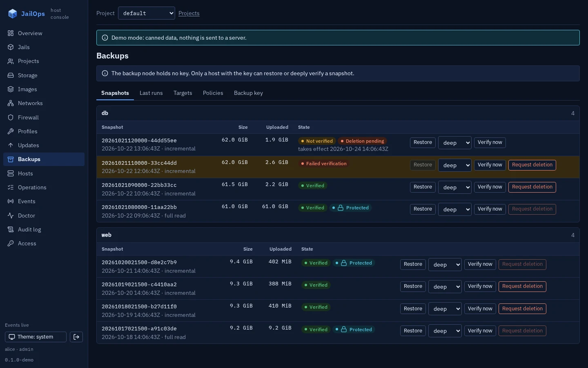Open verify mode dropdown for snapshot 22bb33cc

coord(455,187)
